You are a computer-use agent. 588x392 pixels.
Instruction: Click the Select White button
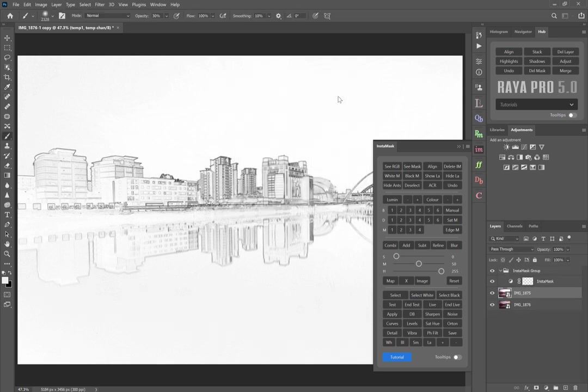click(422, 295)
